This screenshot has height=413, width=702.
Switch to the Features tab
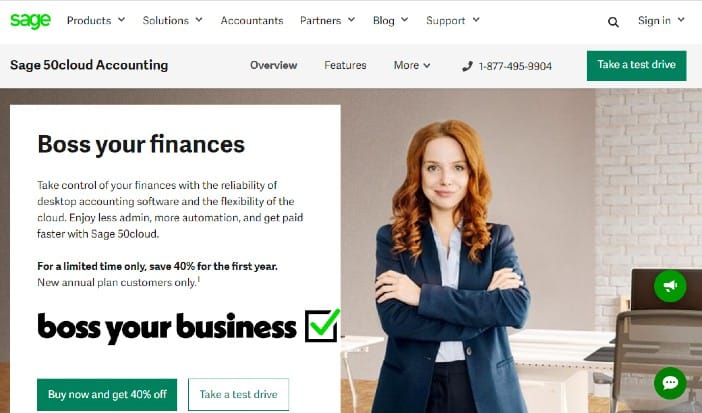pos(345,65)
